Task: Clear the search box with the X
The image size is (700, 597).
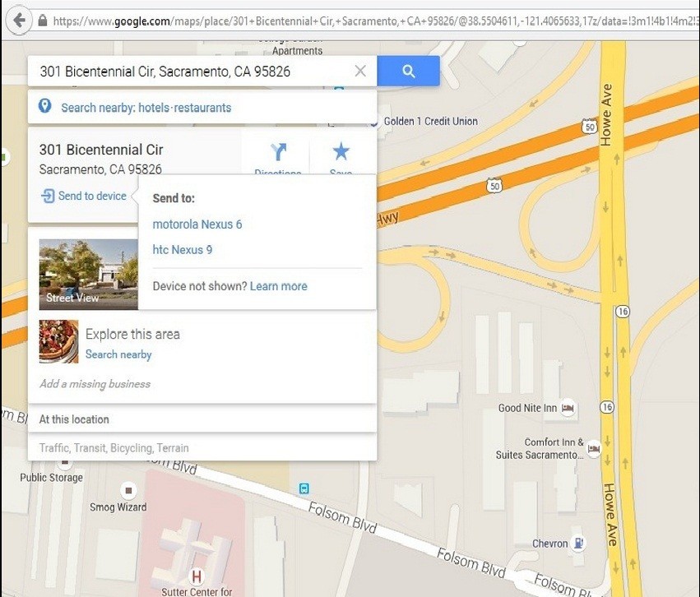Action: 360,71
